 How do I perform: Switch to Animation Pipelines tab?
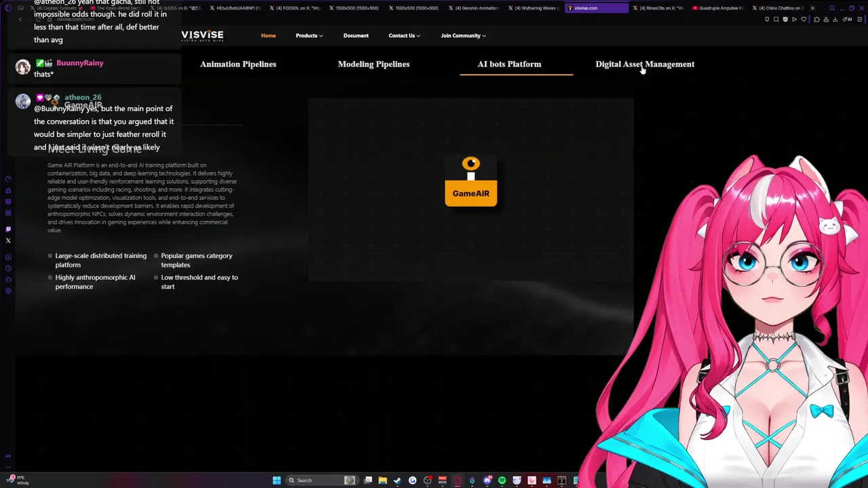point(238,64)
